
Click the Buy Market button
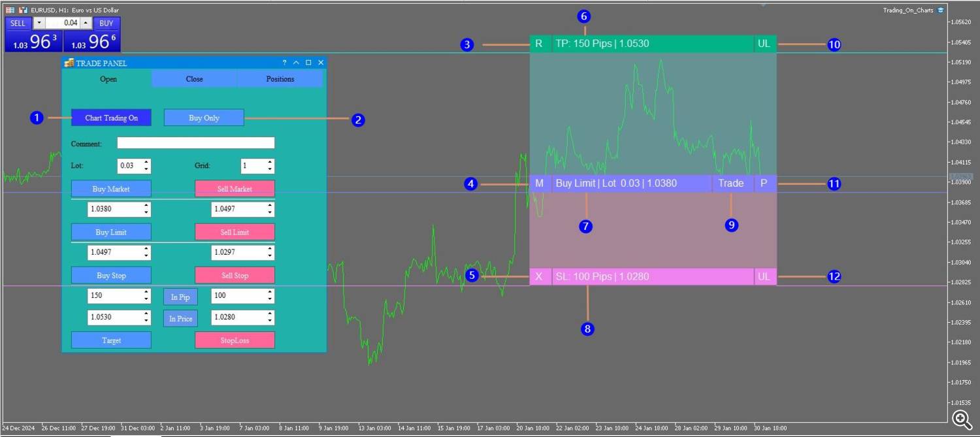[111, 189]
